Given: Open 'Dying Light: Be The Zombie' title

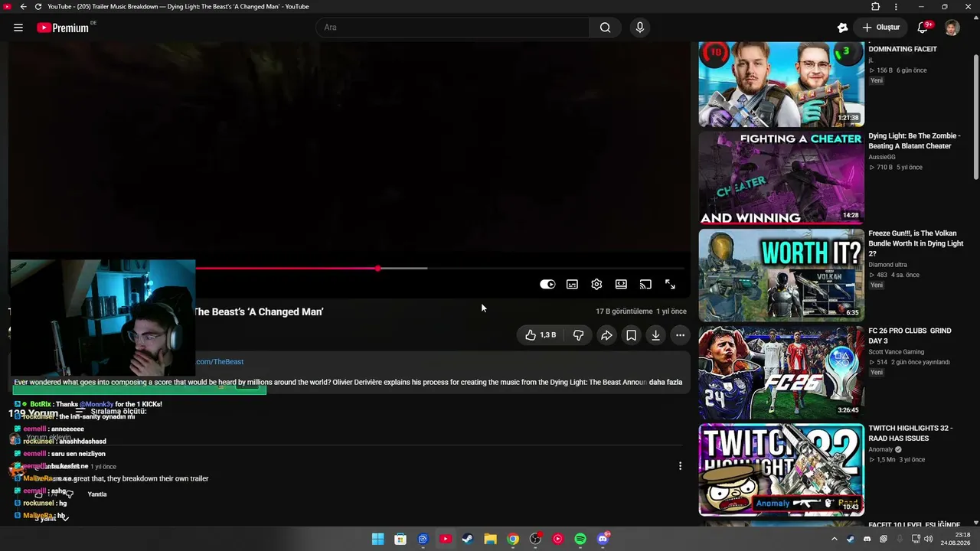Looking at the screenshot, I should click(914, 141).
